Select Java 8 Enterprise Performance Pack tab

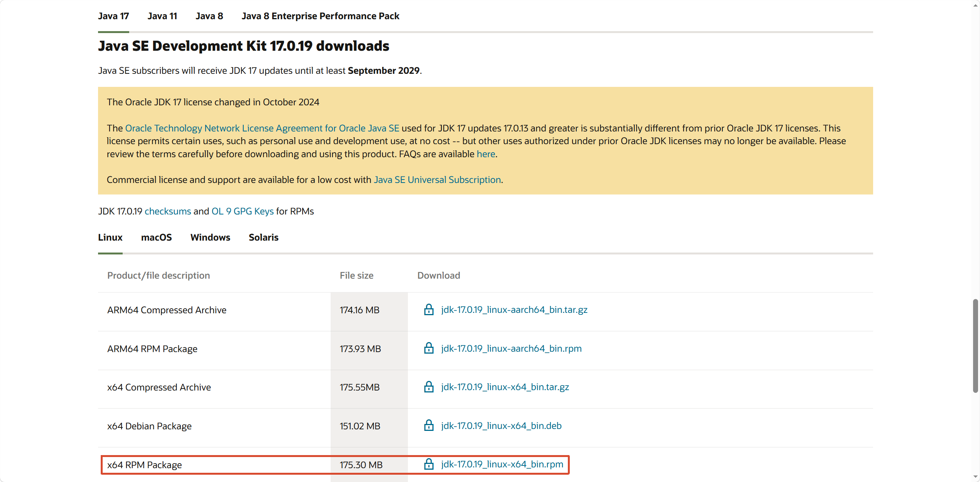click(320, 16)
